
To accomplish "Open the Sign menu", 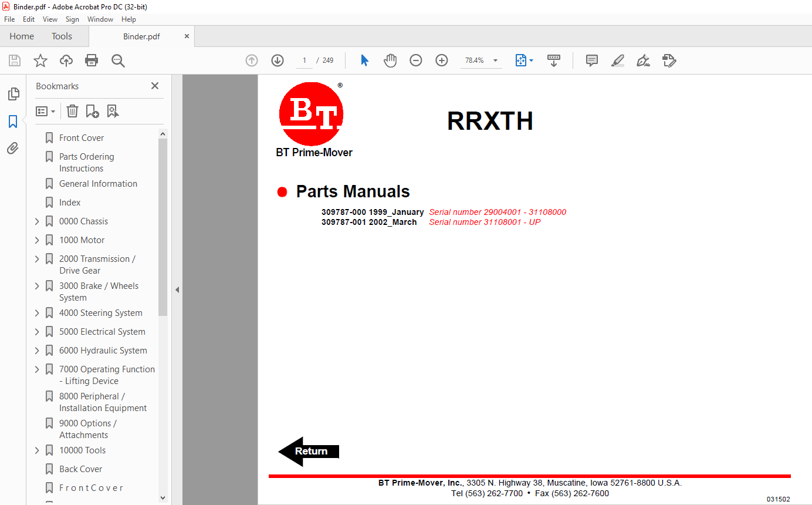I will (72, 19).
